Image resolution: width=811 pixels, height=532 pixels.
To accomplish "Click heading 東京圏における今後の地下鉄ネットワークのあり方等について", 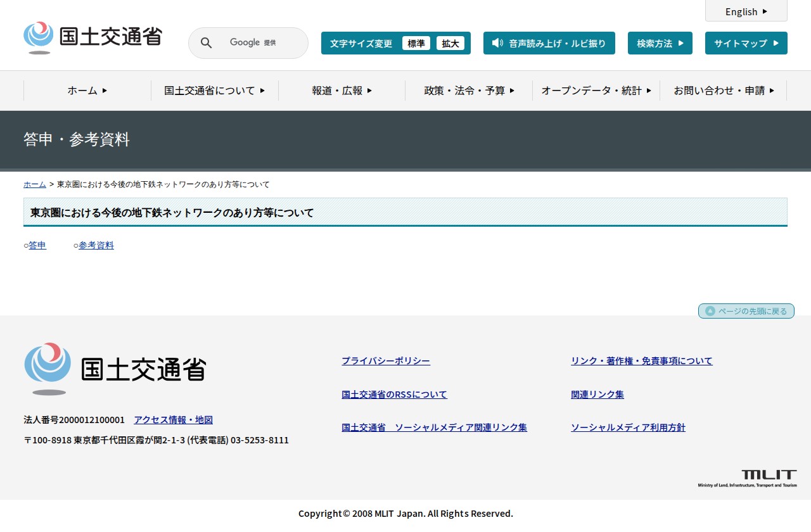I will [x=172, y=213].
